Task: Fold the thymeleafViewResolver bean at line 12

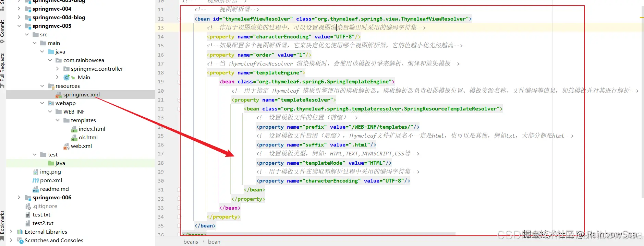Action: click(179, 19)
